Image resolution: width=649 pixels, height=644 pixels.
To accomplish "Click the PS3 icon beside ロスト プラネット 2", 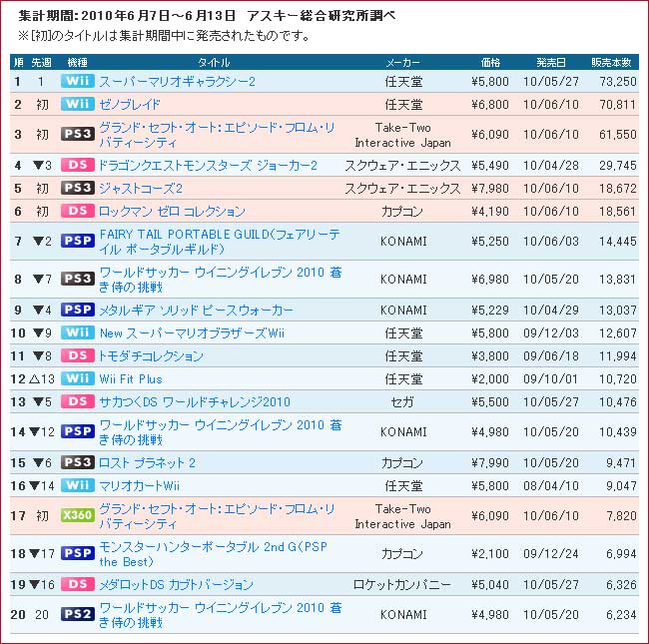I will tap(78, 462).
